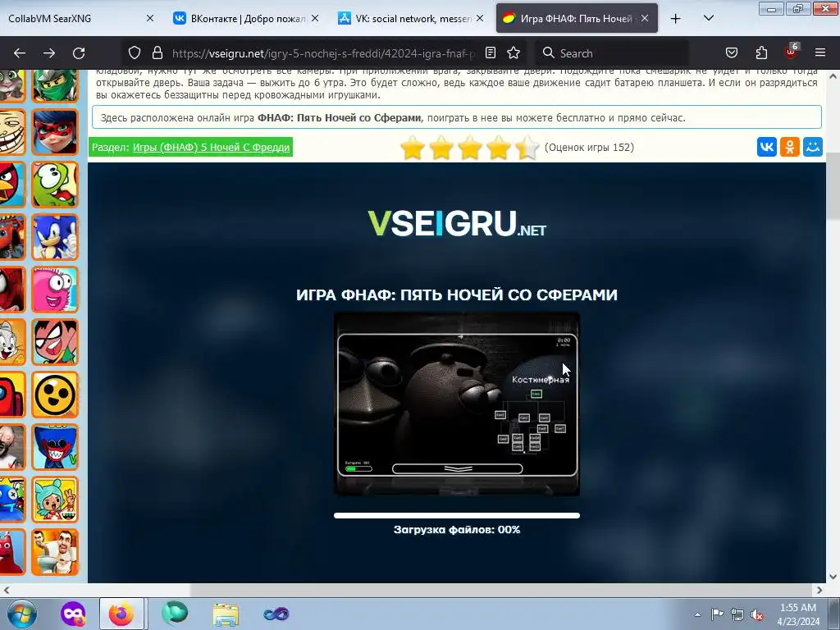Open the Skibidi toilet game thumbnail
Viewport: 840px width, 630px height.
[x=55, y=552]
